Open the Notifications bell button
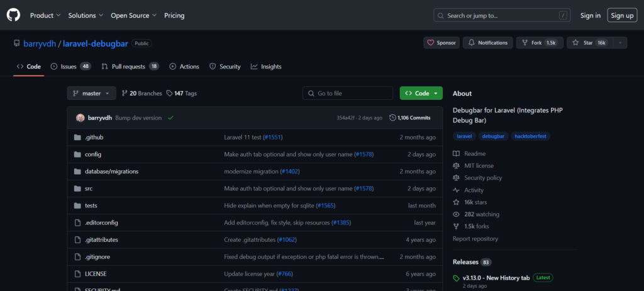Screen dimensions: 644x291 coord(487,43)
